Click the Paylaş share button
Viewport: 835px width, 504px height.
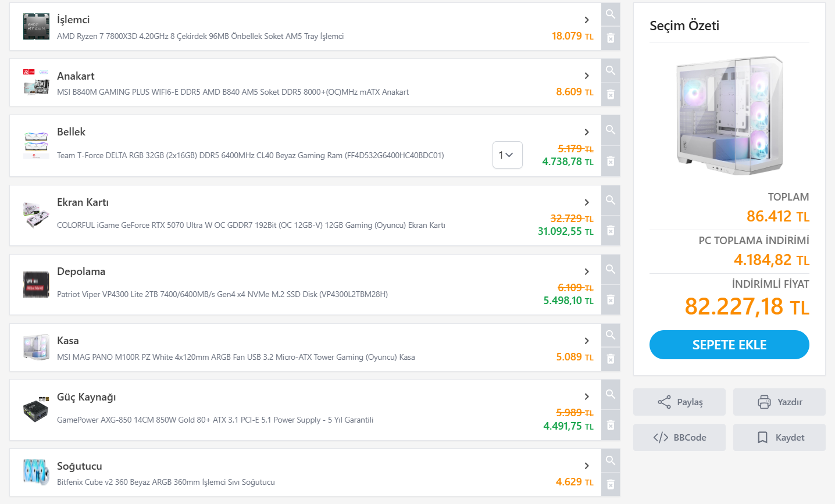click(x=679, y=402)
